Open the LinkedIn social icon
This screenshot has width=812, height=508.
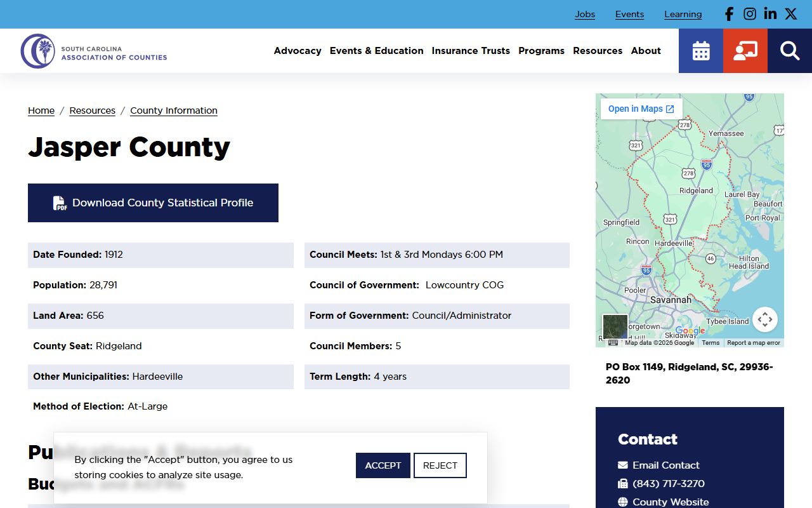click(770, 14)
